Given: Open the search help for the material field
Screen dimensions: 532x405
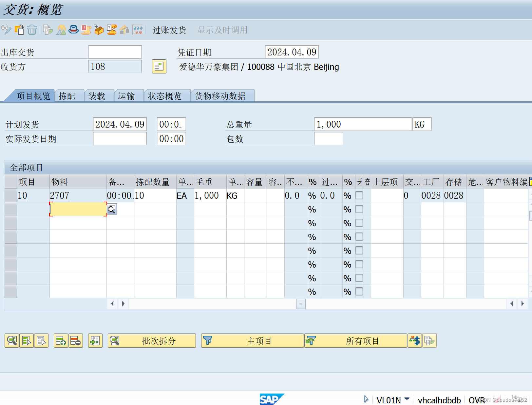Looking at the screenshot, I should (112, 209).
